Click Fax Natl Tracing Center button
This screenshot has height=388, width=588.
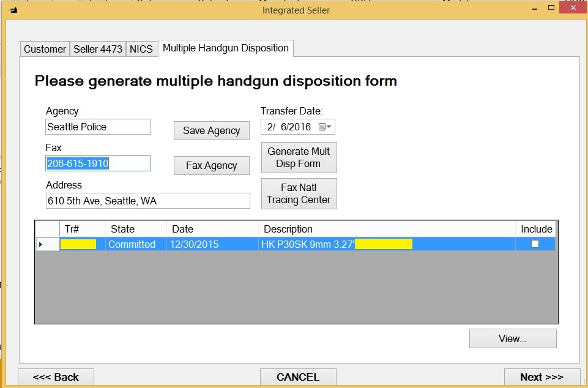tap(299, 193)
